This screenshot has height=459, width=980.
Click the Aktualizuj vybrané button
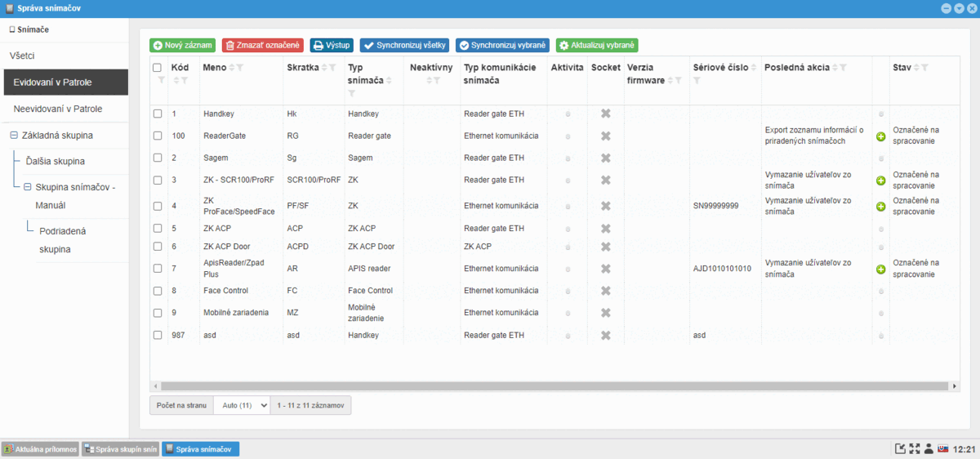click(x=597, y=46)
